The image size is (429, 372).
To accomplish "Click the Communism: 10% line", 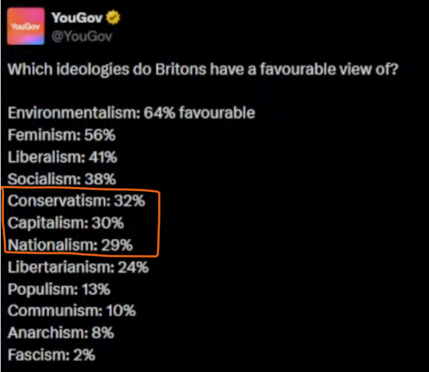I will (x=72, y=311).
